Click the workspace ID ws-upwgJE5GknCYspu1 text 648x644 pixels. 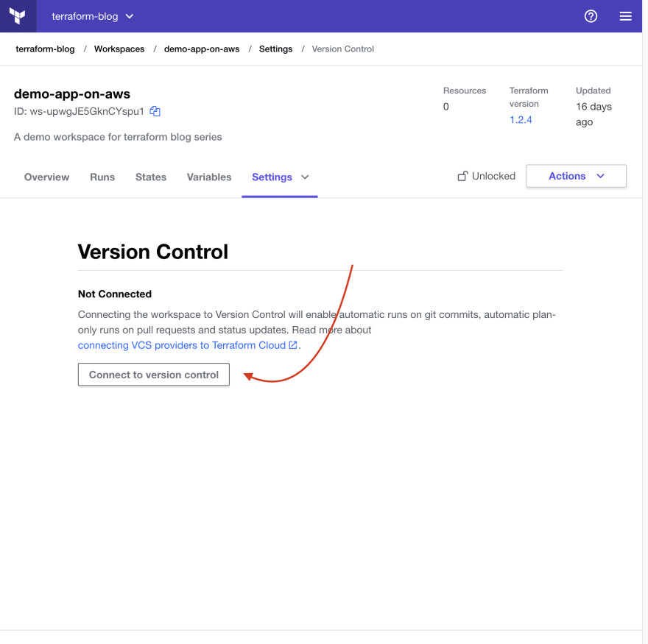tap(87, 111)
